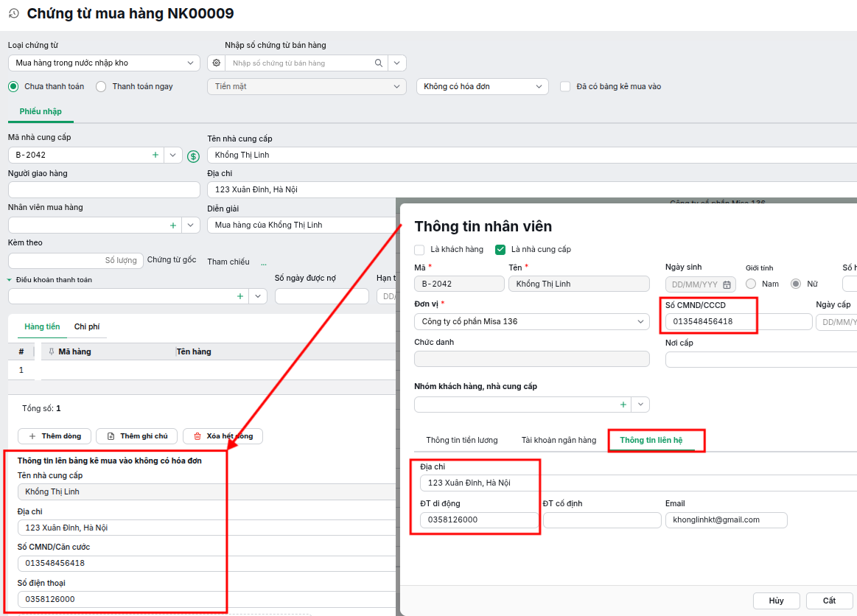Click the Thêm dòng button
This screenshot has width=857, height=616.
point(55,436)
